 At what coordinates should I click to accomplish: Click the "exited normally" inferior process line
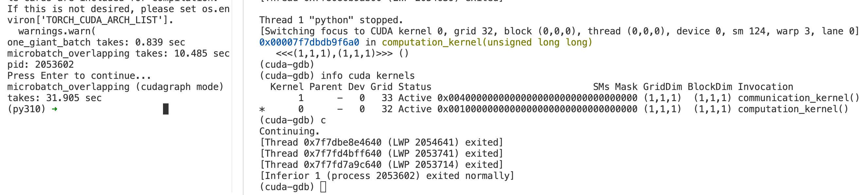387,176
